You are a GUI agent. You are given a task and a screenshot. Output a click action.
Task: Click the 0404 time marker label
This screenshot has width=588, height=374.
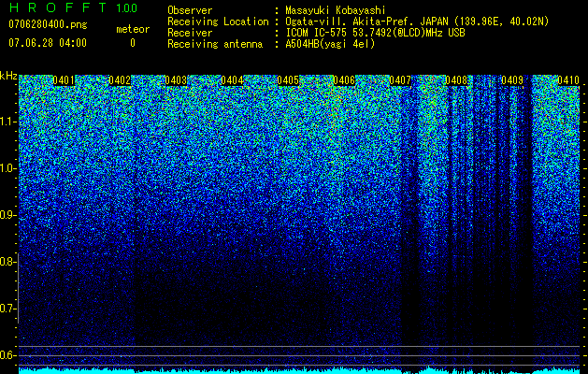(x=232, y=80)
